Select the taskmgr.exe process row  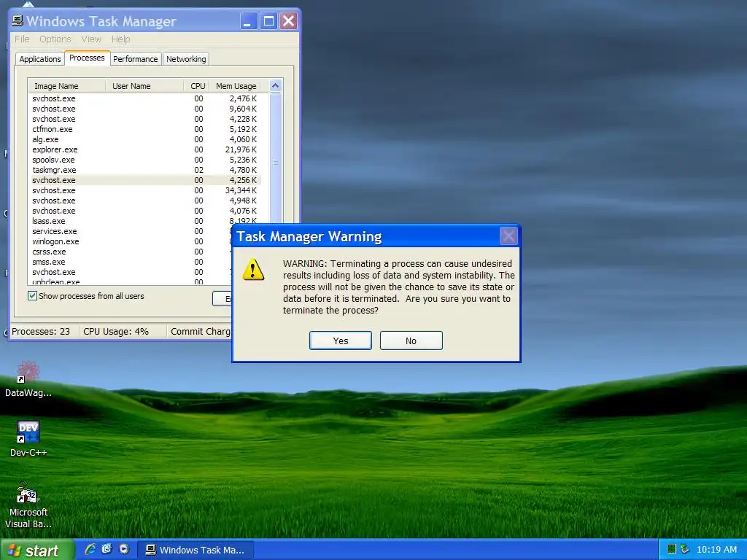coord(144,170)
